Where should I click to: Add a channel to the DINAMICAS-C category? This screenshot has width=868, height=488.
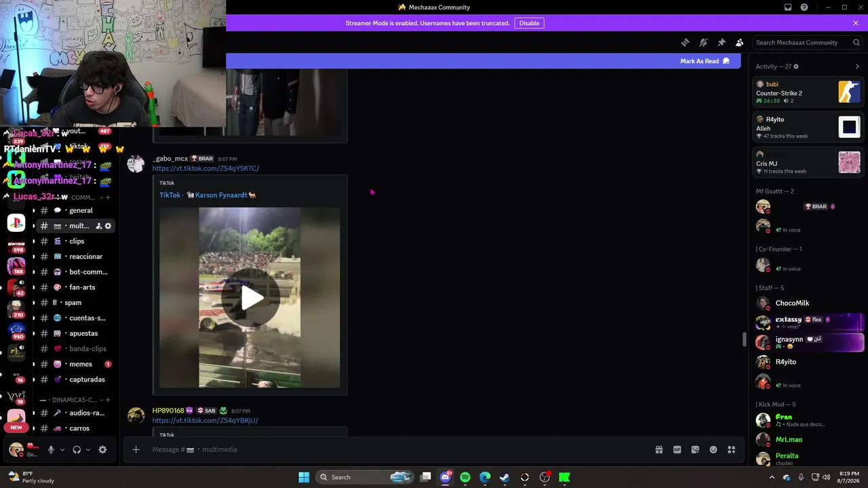coord(108,400)
